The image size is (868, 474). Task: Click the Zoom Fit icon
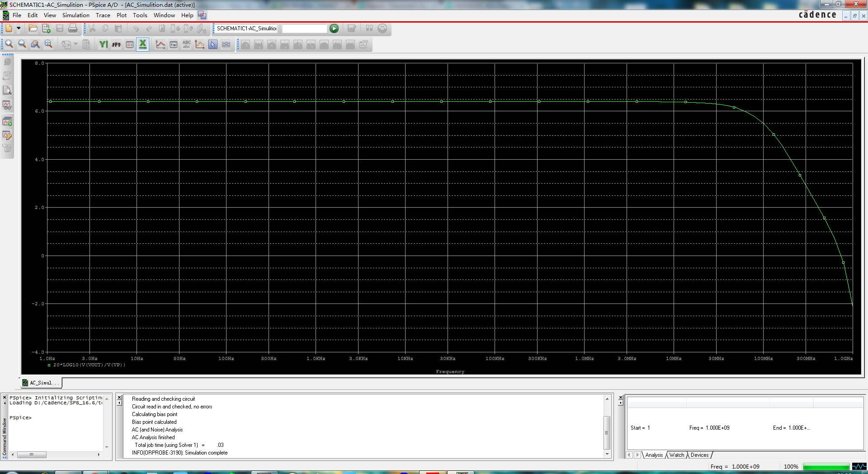coord(48,44)
